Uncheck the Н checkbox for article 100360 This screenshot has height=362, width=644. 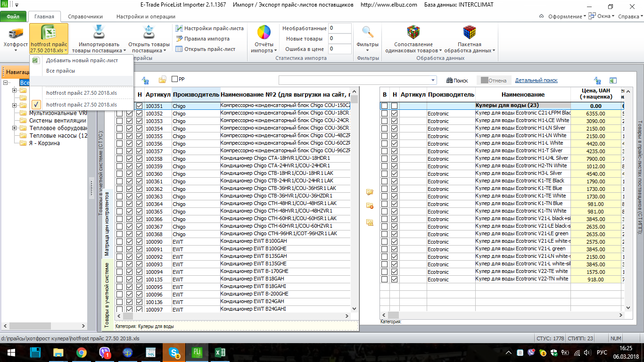[x=139, y=174]
